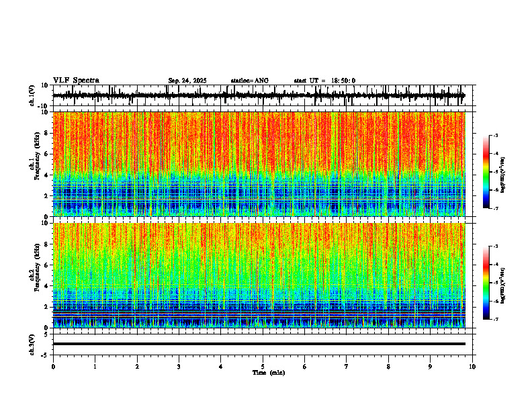Click time axis tick label "7"
Viewport: 532px width, 411px height.
pos(347,367)
